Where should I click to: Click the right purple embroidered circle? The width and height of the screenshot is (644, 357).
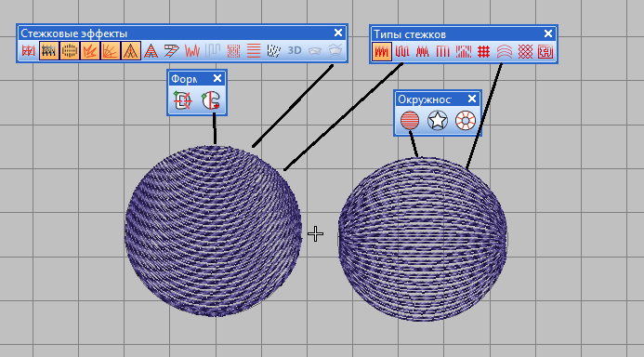coord(423,239)
